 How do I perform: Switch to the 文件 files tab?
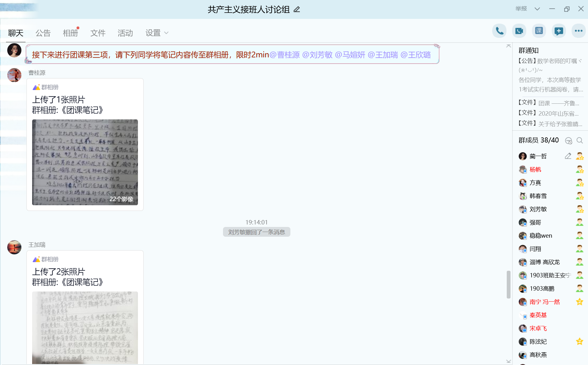pyautogui.click(x=98, y=33)
